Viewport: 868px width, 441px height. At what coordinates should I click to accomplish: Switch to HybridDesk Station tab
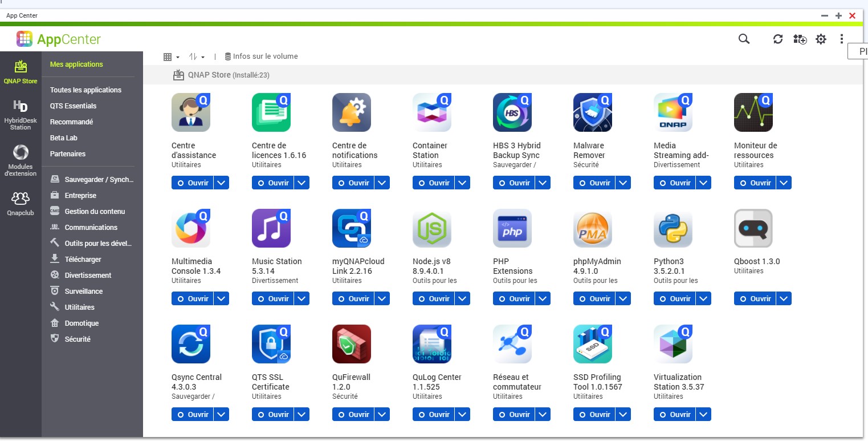[21, 115]
